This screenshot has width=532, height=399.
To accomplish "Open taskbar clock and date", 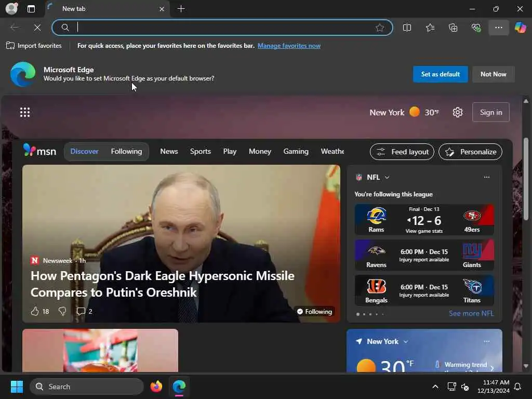I will pyautogui.click(x=494, y=387).
